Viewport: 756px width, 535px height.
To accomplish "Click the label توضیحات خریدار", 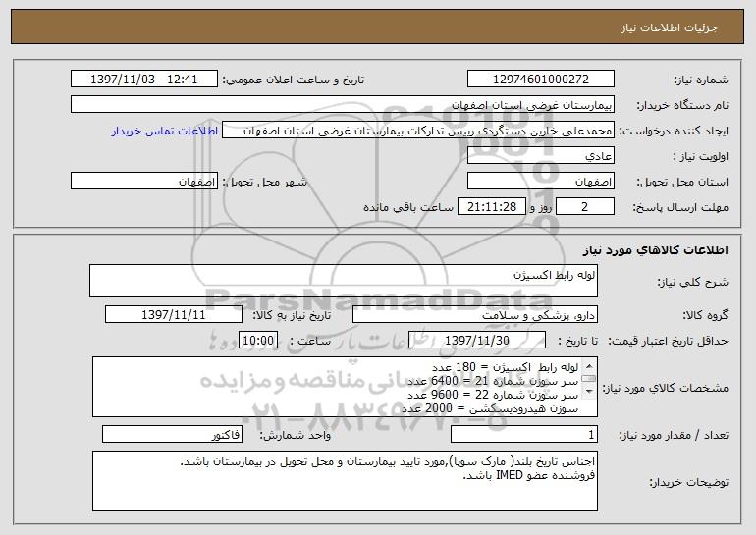I will coord(688,482).
